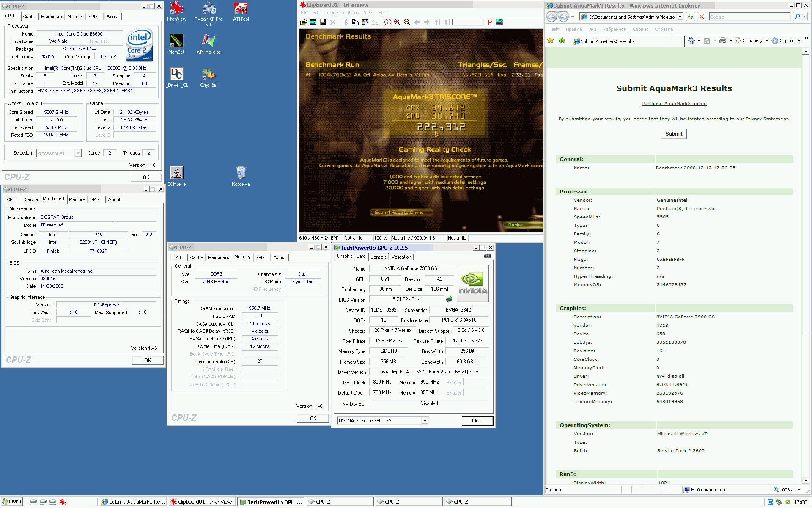The height and width of the screenshot is (508, 812).
Task: Expand the address bar dropdown in Internet Explorer
Action: [x=680, y=17]
